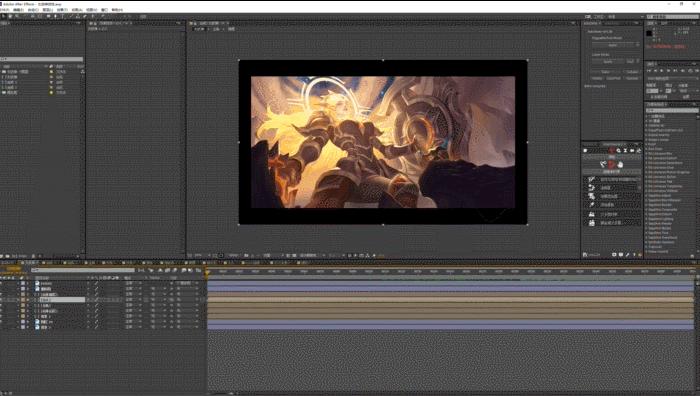Select the Zoom tool in toolbar
This screenshot has width=700, height=396.
(x=17, y=17)
